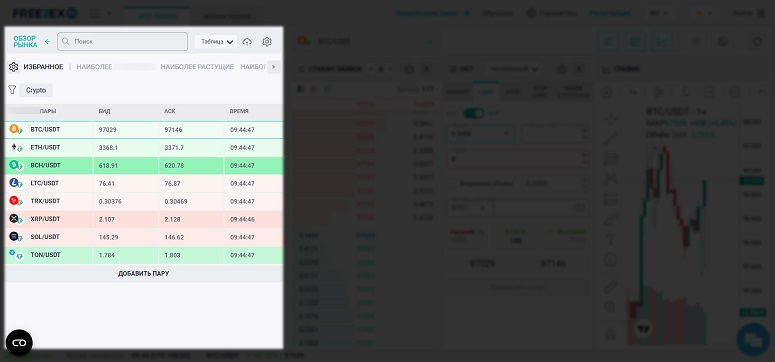Viewport: 775px width, 362px height.
Task: Open market overview settings gear
Action: tap(267, 42)
